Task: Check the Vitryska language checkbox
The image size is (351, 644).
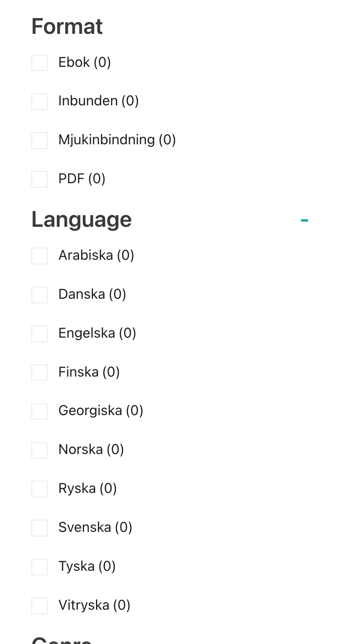Action: pyautogui.click(x=39, y=605)
